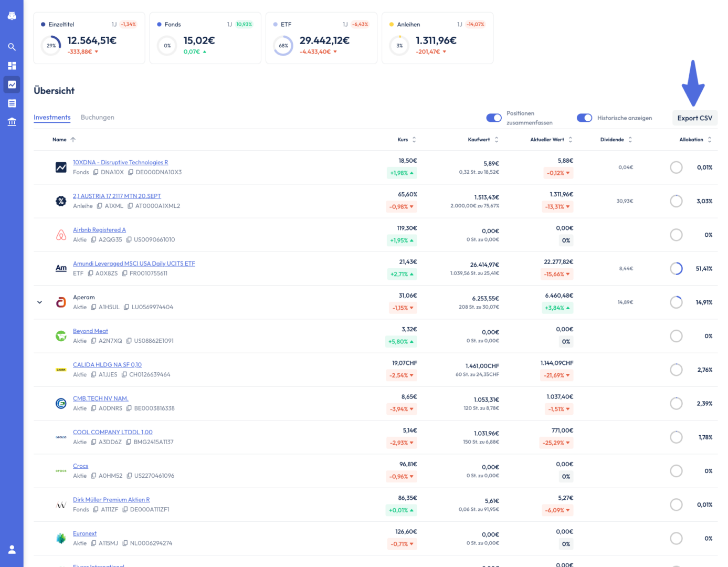Copy the WKN A1XML of Austria bond
The height and width of the screenshot is (567, 728).
tap(99, 206)
